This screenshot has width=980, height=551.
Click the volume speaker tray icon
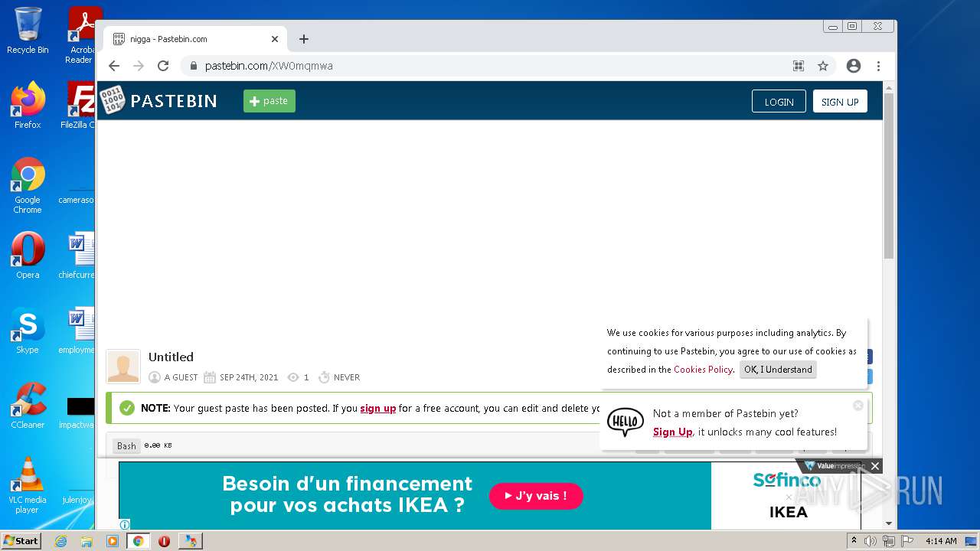[871, 541]
